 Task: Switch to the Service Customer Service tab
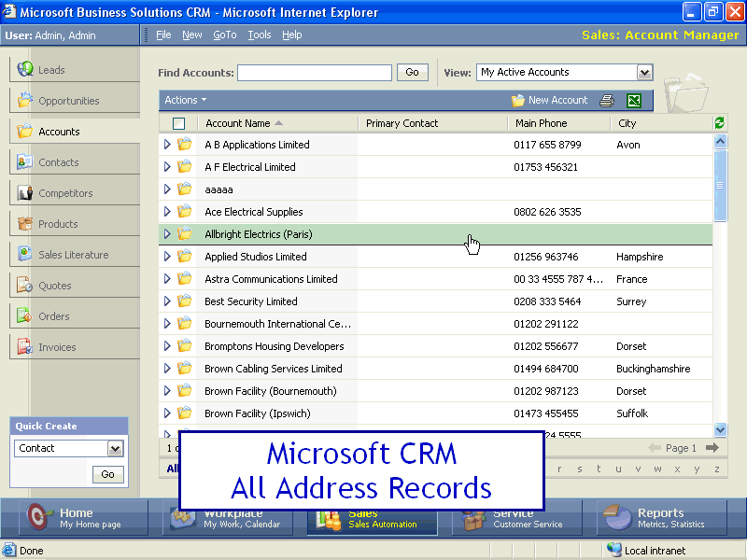pos(516,518)
